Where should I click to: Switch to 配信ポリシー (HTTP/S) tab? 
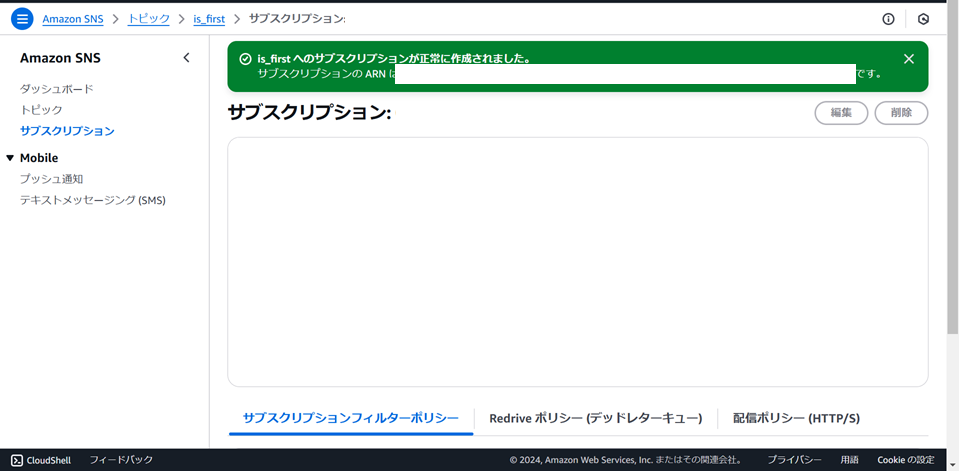point(796,418)
